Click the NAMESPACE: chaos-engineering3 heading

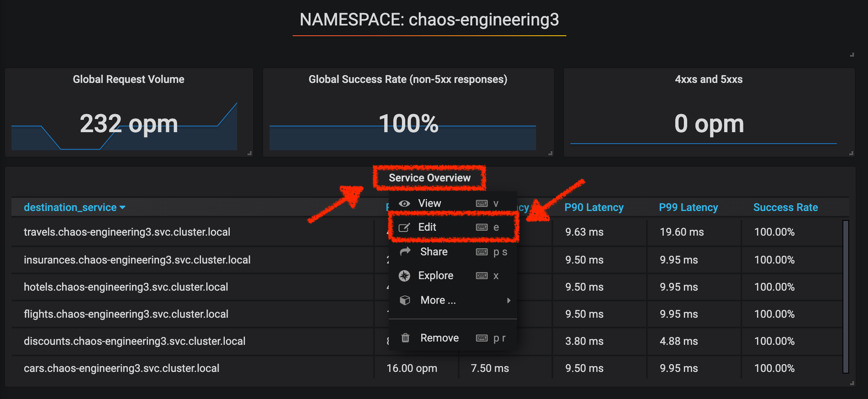(x=429, y=20)
